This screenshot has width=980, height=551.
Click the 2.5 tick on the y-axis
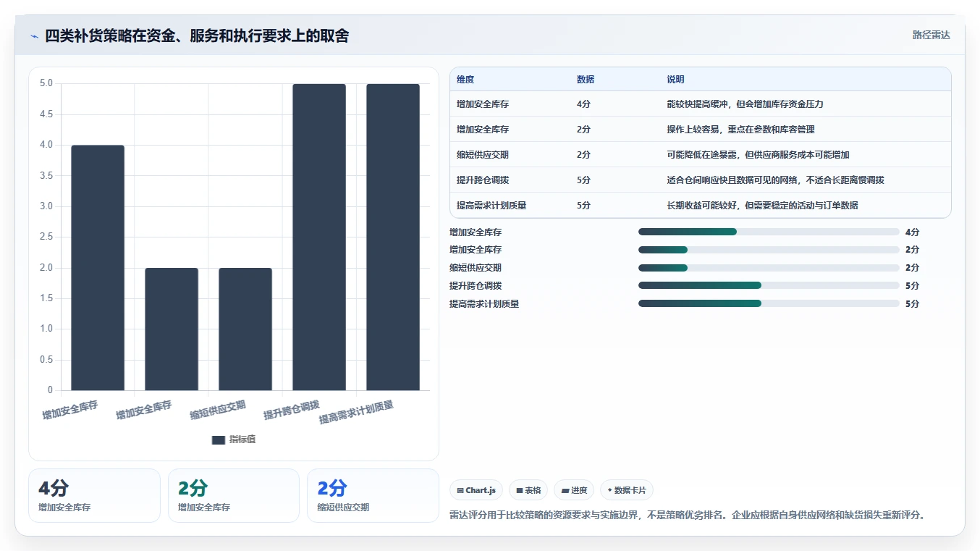point(46,237)
